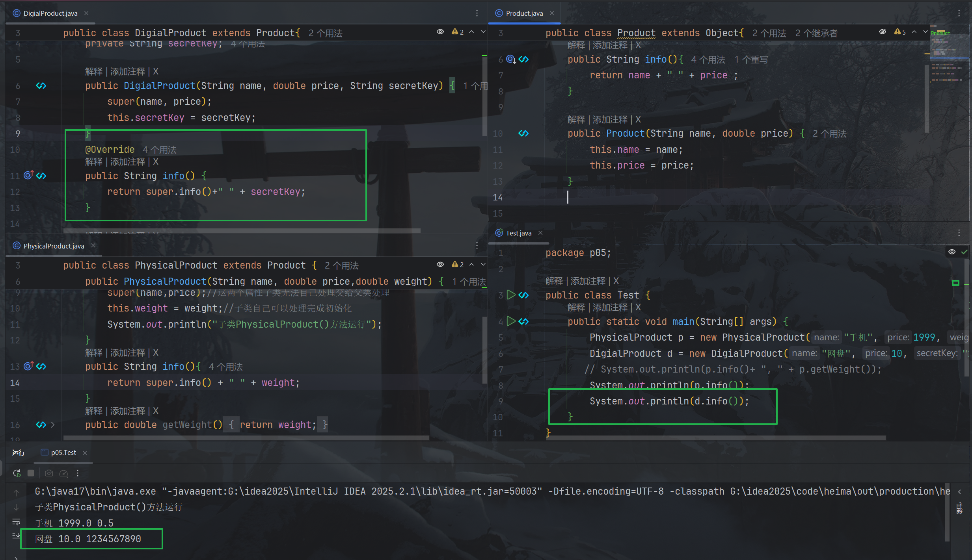Toggle scroll to end in the Run console
Screen dimensions: 972x560
coord(16,536)
